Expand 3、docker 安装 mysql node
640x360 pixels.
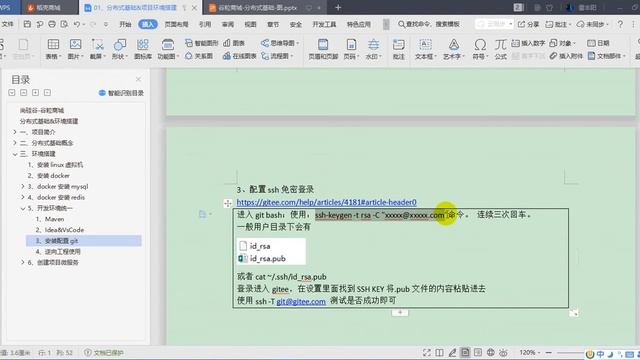[23, 186]
